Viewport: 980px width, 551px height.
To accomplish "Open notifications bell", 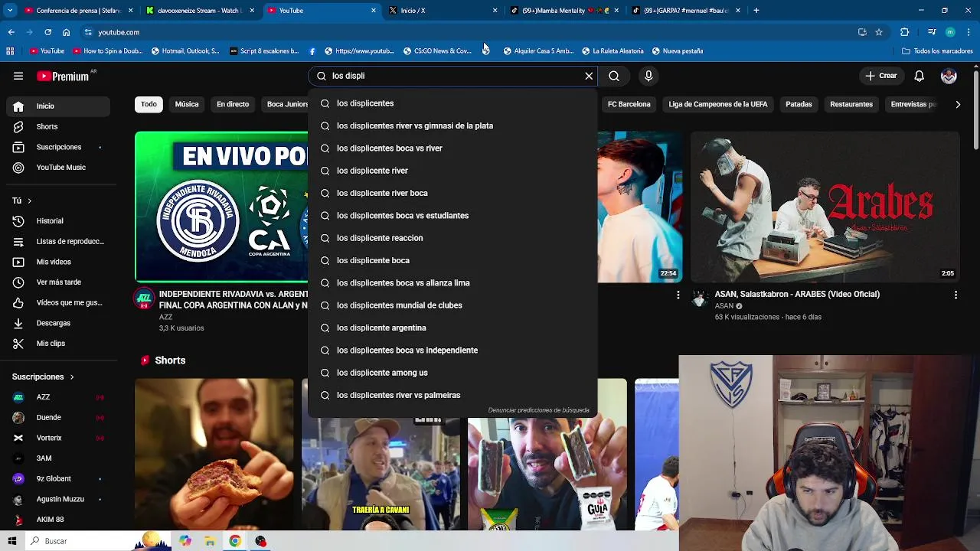I will coord(919,76).
